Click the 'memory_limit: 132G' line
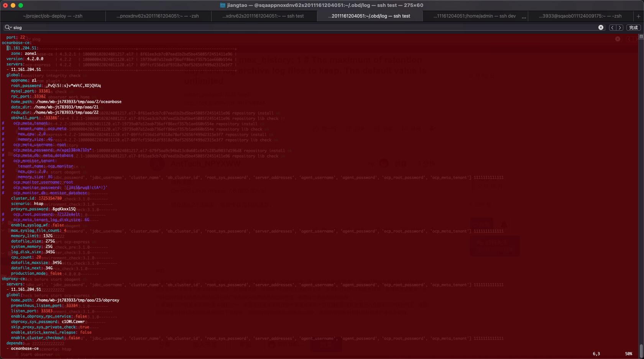 [x=32, y=236]
